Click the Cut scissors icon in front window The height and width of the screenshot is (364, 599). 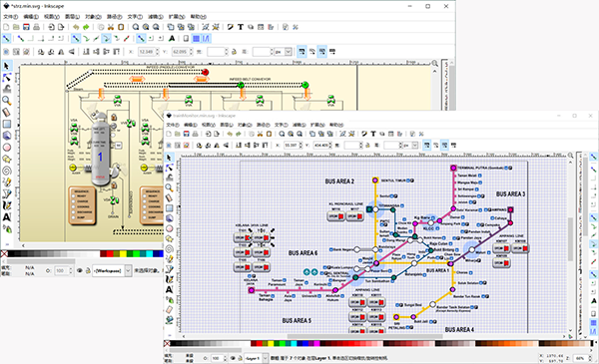tap(261, 134)
